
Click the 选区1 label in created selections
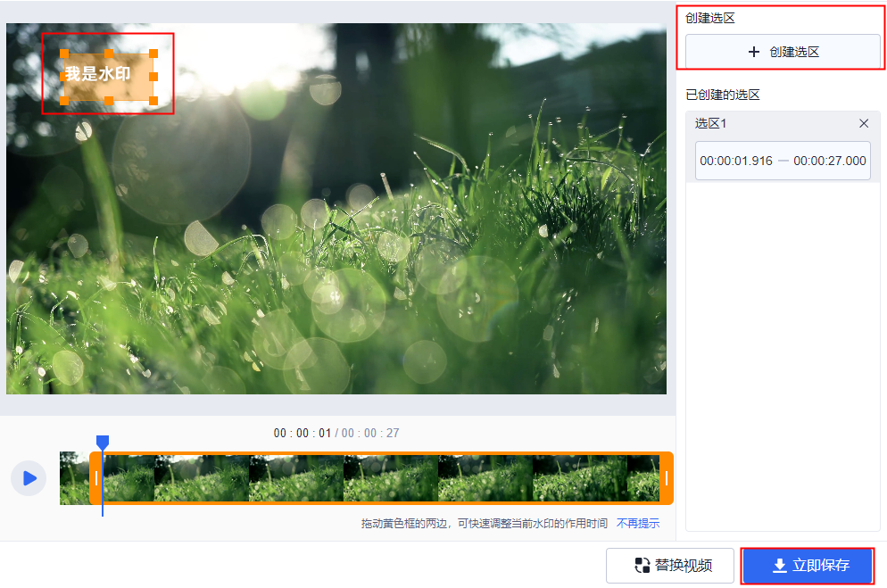pyautogui.click(x=710, y=123)
